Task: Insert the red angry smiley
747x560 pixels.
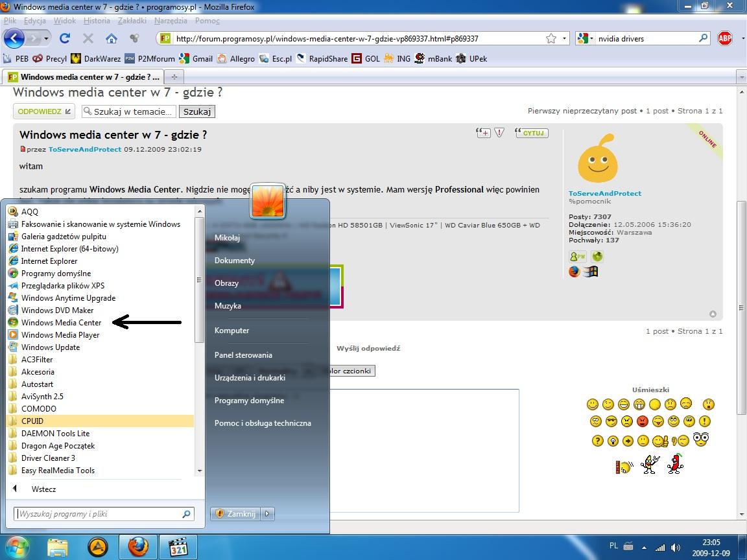Action: [642, 421]
